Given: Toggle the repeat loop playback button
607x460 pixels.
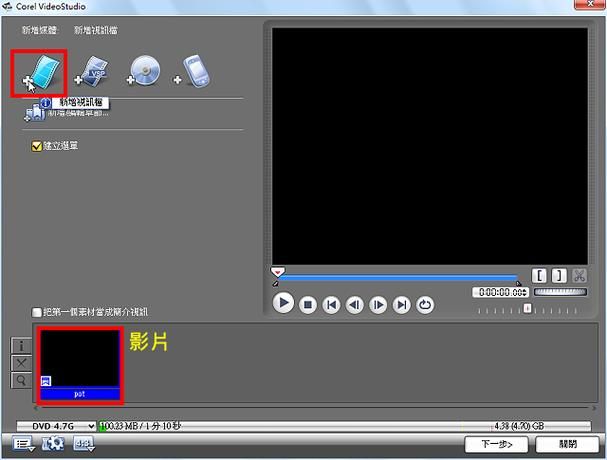Looking at the screenshot, I should [426, 305].
